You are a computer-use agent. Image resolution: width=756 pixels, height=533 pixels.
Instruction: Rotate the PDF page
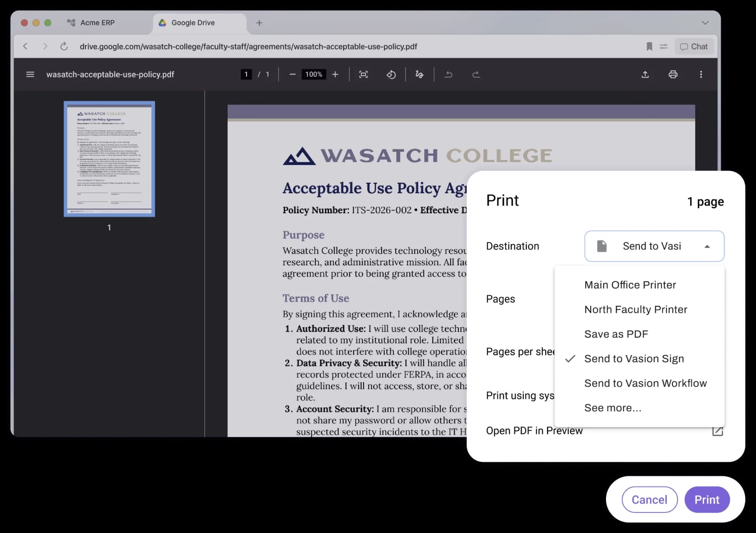point(391,74)
